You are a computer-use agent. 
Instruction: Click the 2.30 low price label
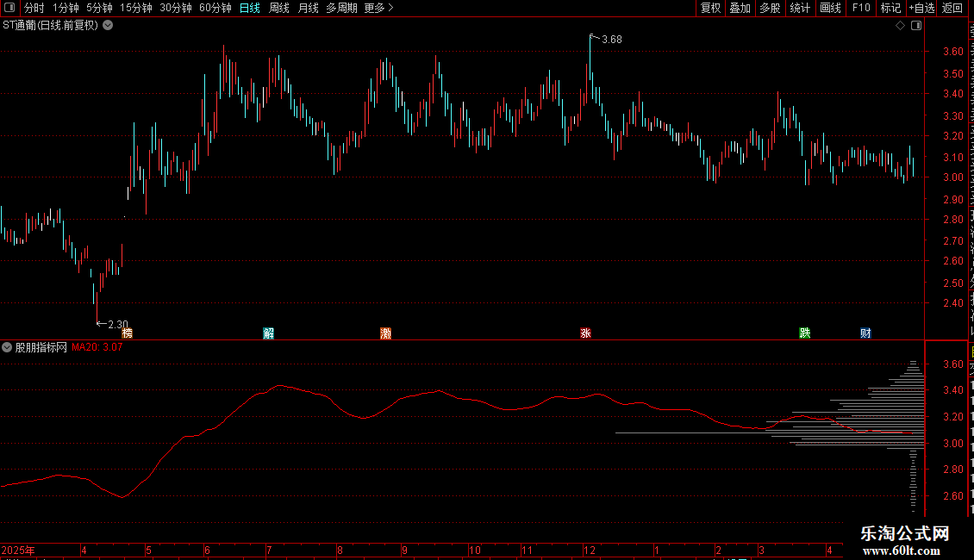coord(118,324)
